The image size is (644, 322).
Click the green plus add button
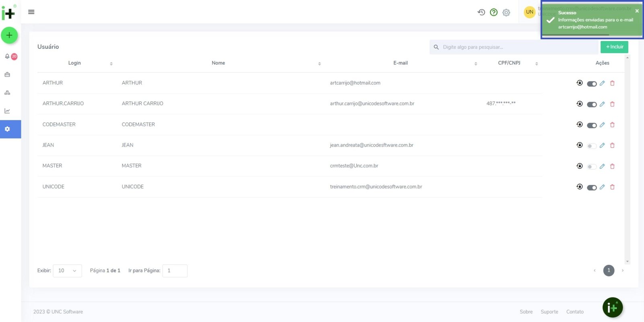[9, 35]
